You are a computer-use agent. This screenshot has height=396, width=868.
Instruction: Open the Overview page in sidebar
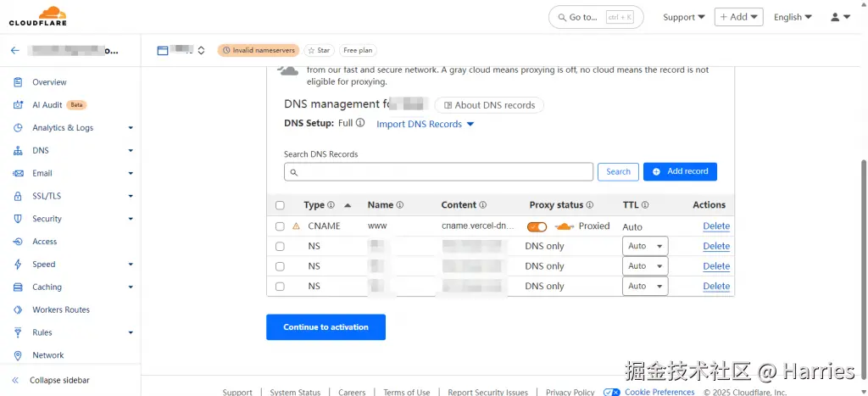[49, 82]
